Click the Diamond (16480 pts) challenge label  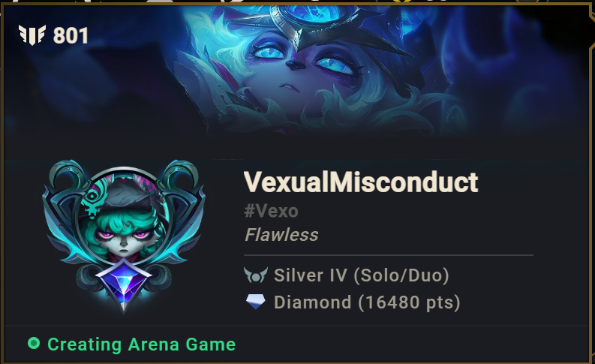point(367,302)
